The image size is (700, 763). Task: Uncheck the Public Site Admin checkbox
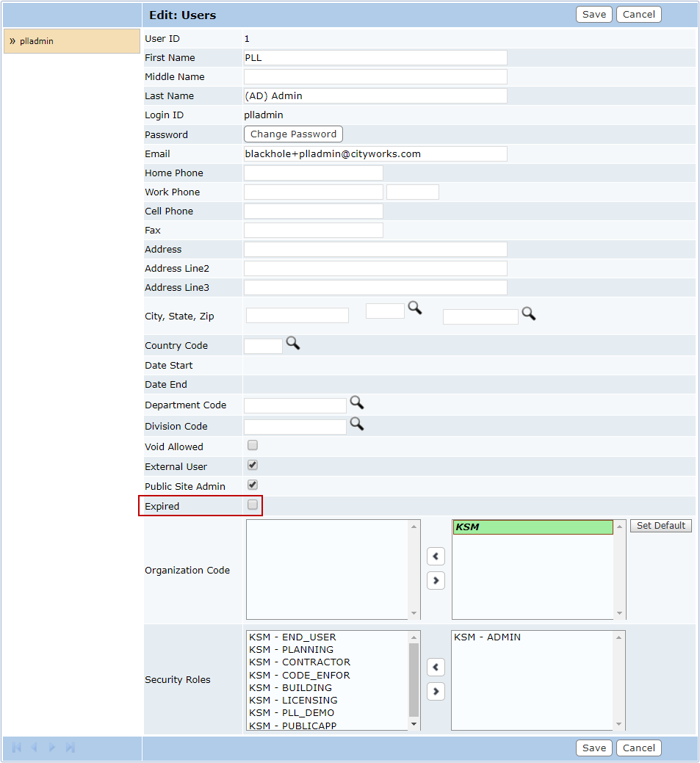[x=253, y=485]
